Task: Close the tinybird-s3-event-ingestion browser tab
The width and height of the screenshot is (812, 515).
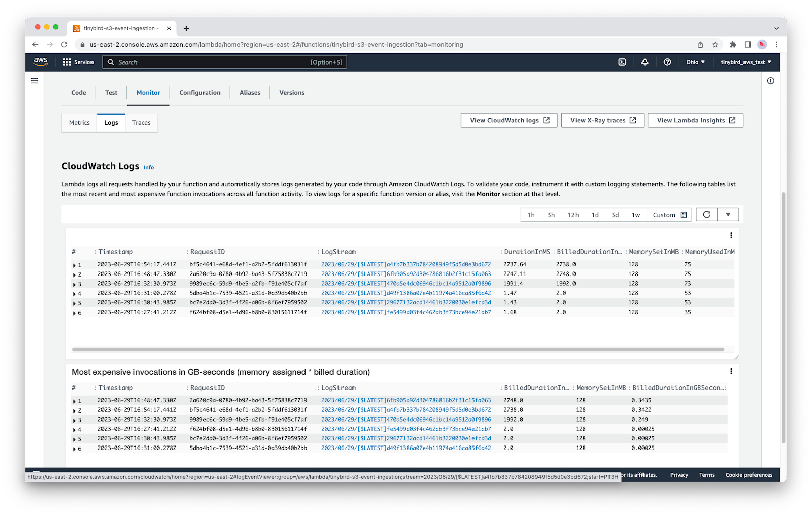Action: tap(169, 28)
